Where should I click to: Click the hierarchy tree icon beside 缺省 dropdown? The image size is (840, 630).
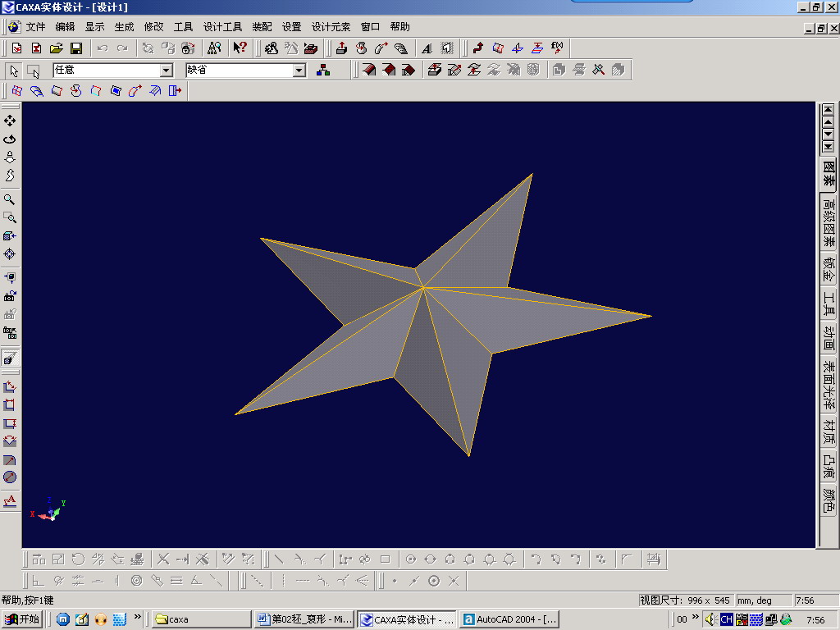323,71
